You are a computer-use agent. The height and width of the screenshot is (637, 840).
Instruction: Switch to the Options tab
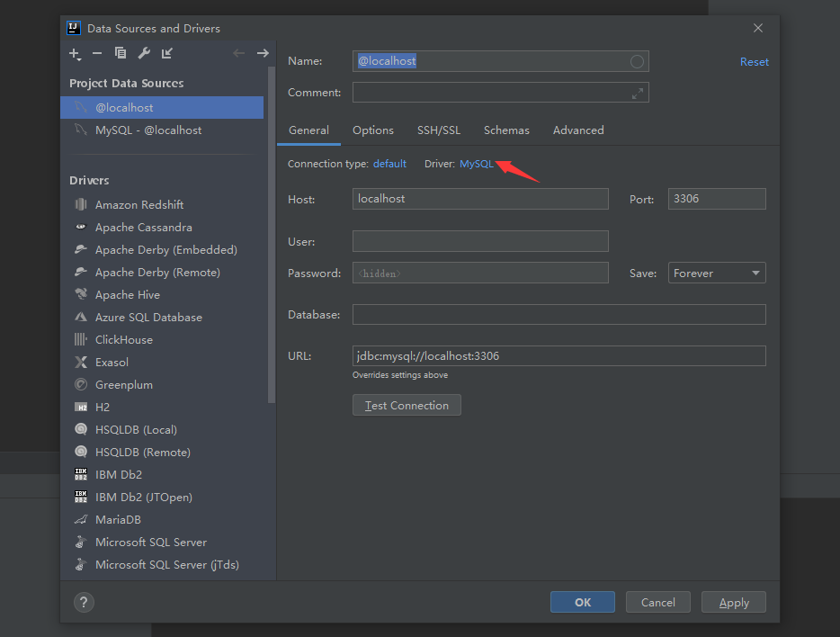(373, 130)
